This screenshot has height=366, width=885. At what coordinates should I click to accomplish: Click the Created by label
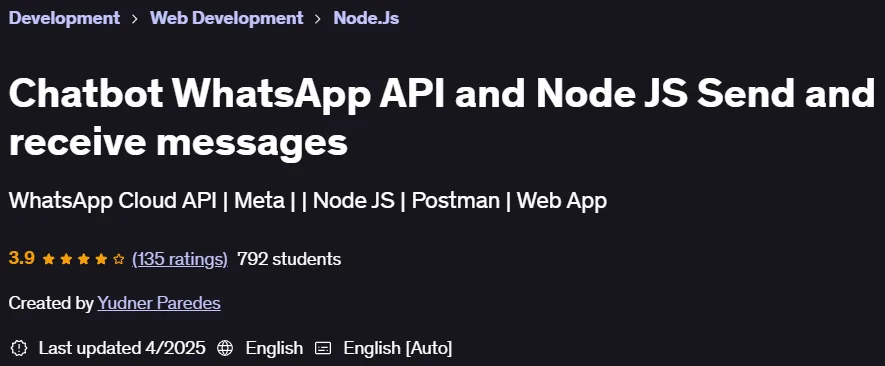point(51,303)
